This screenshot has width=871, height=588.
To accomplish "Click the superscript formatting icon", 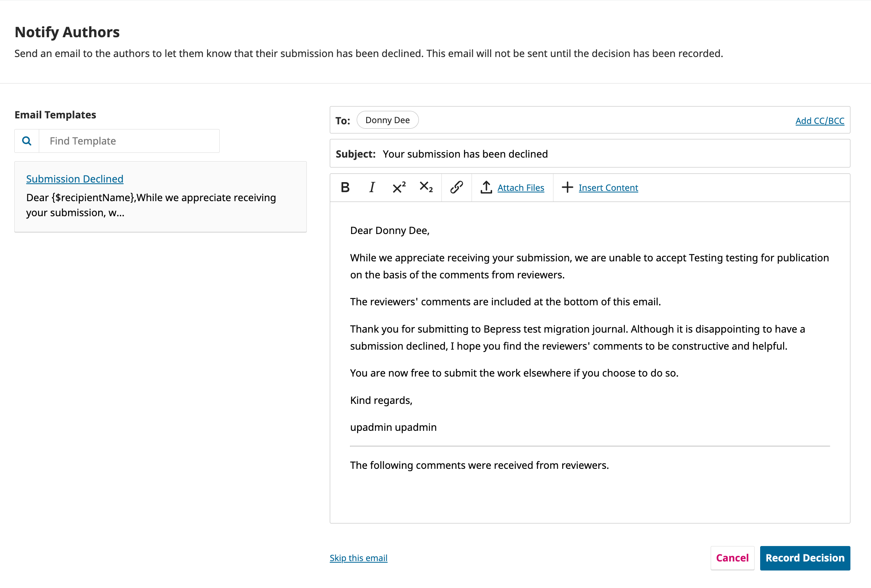I will coord(399,187).
